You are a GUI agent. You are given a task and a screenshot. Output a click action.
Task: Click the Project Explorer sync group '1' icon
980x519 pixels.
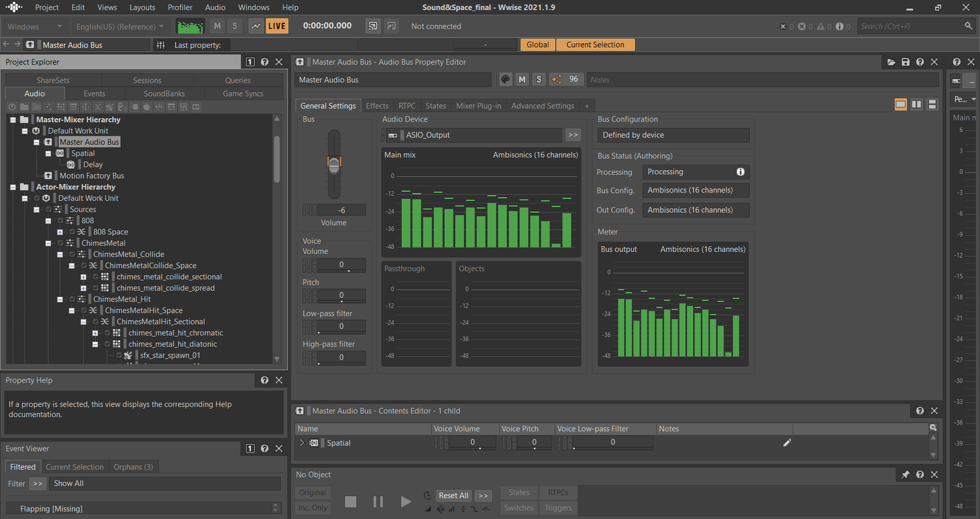pyautogui.click(x=250, y=62)
